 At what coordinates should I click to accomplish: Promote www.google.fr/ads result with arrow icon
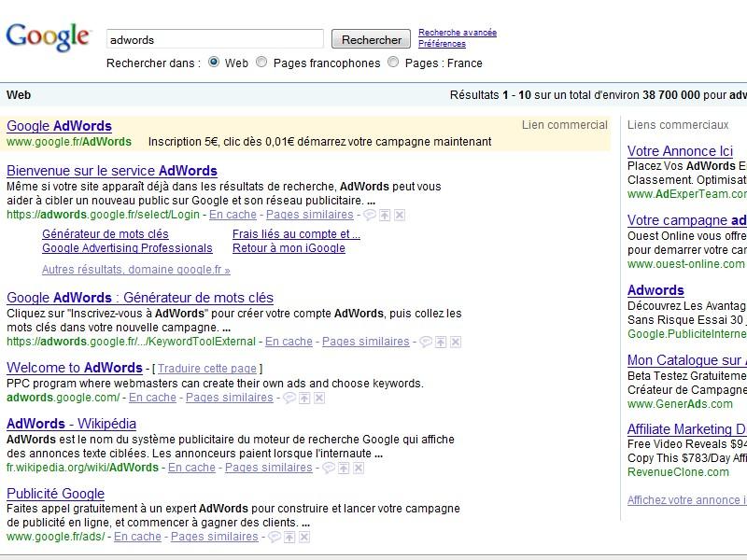pos(289,538)
